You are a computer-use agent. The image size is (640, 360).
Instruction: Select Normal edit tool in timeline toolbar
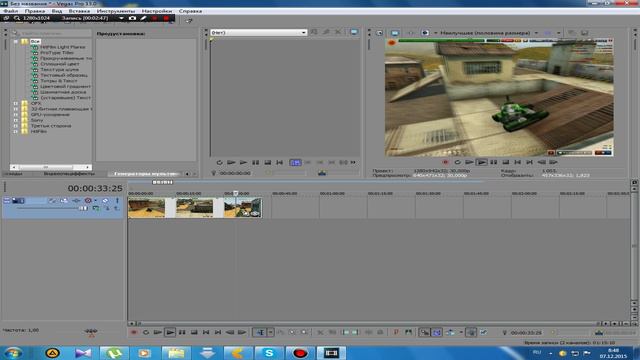point(260,333)
